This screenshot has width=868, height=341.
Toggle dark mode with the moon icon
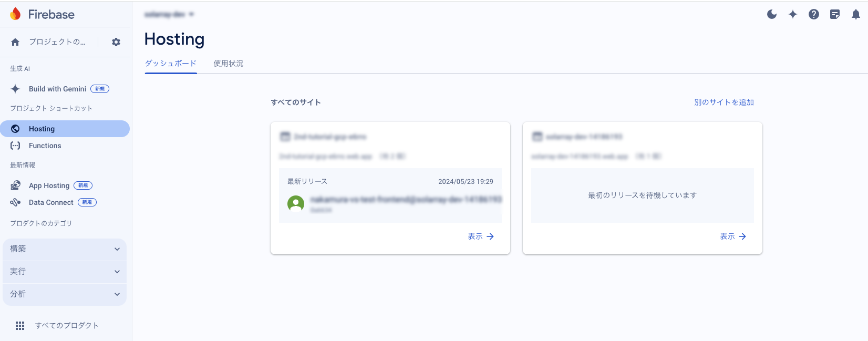pos(771,14)
